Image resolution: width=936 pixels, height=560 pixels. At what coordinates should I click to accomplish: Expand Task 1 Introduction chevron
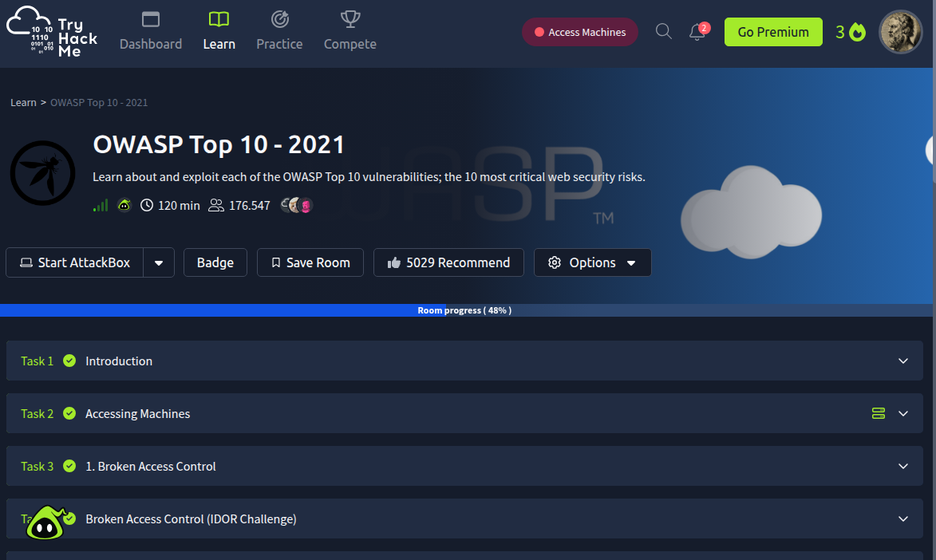pyautogui.click(x=903, y=361)
